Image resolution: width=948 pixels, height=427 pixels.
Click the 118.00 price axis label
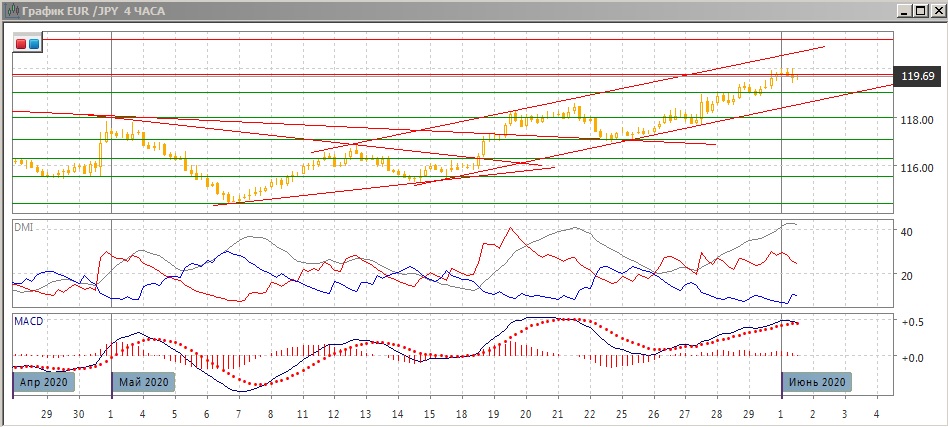(x=917, y=120)
